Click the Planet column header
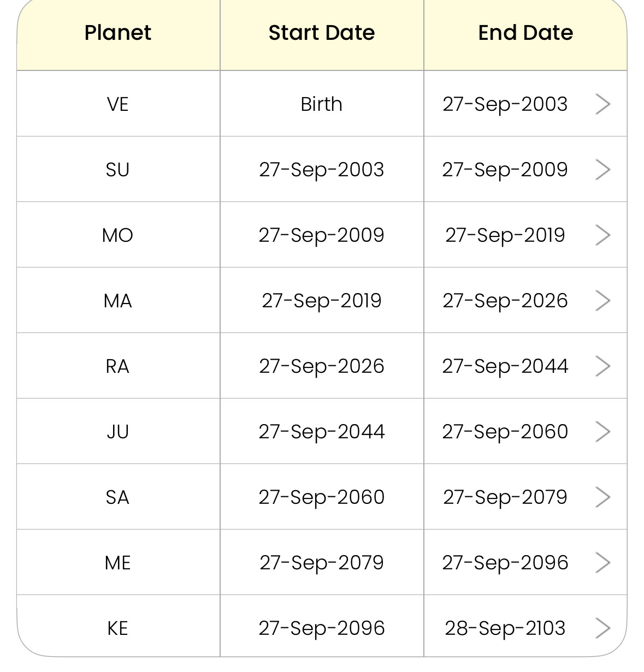 click(x=118, y=33)
